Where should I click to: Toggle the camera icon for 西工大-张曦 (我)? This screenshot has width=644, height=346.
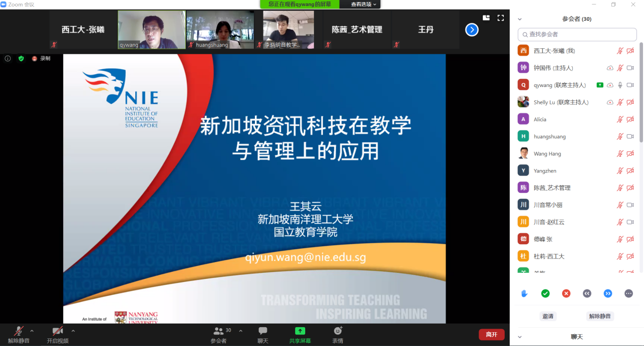point(630,51)
